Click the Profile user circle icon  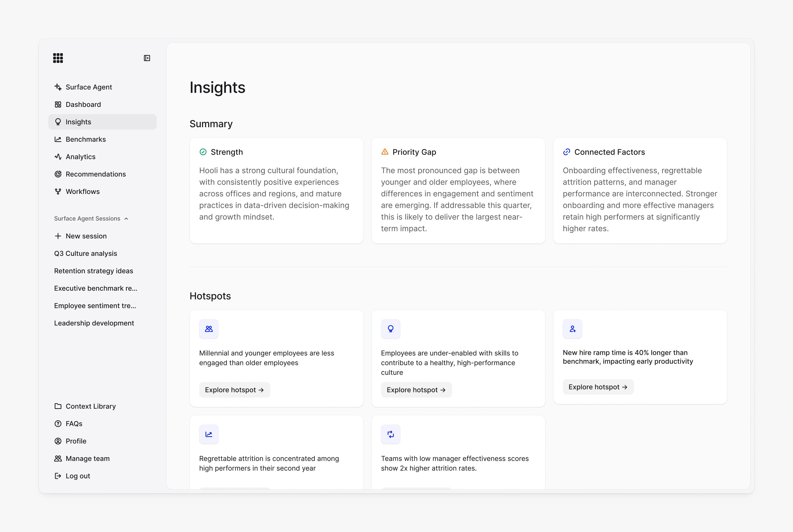pos(58,441)
